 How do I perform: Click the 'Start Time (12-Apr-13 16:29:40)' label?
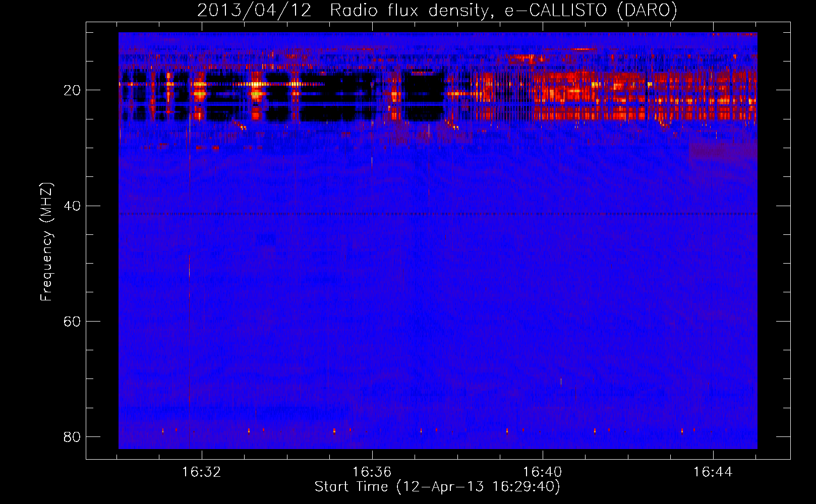click(x=437, y=487)
